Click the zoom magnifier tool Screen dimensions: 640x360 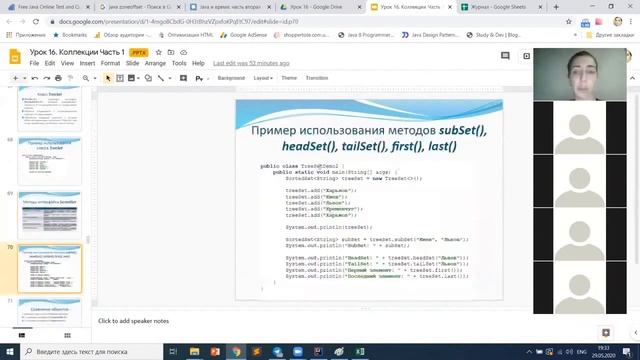(x=86, y=78)
